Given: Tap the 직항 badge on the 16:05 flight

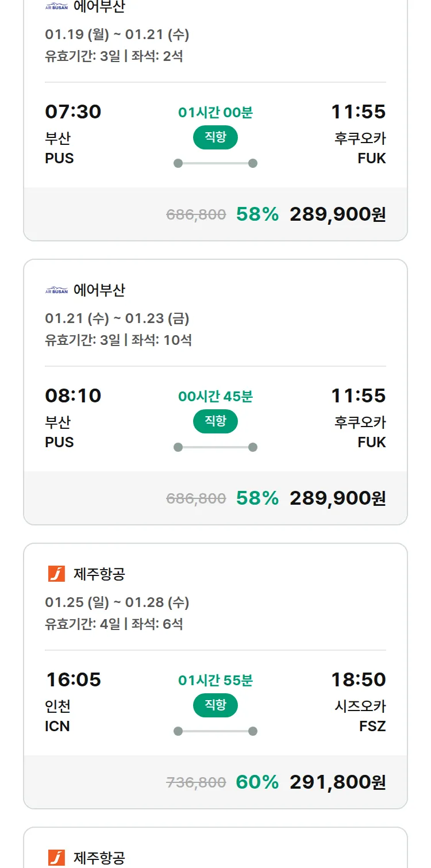Looking at the screenshot, I should point(215,705).
